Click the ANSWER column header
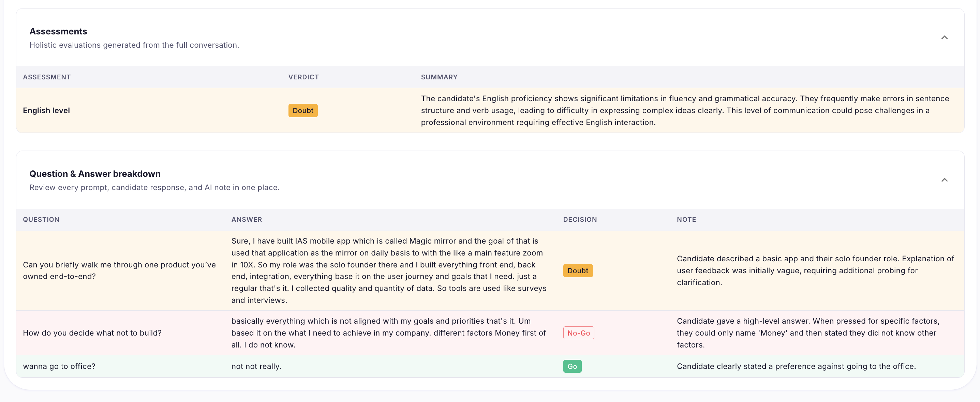Screen dimensions: 980x402 247,220
